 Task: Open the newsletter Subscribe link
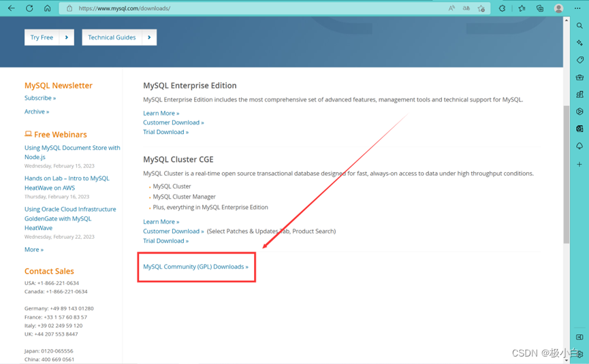pos(40,98)
